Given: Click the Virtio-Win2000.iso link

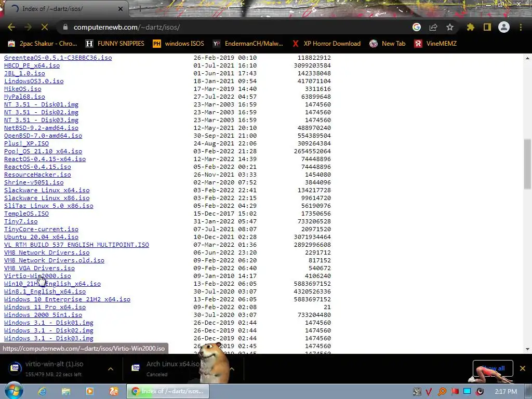Looking at the screenshot, I should pyautogui.click(x=37, y=276).
